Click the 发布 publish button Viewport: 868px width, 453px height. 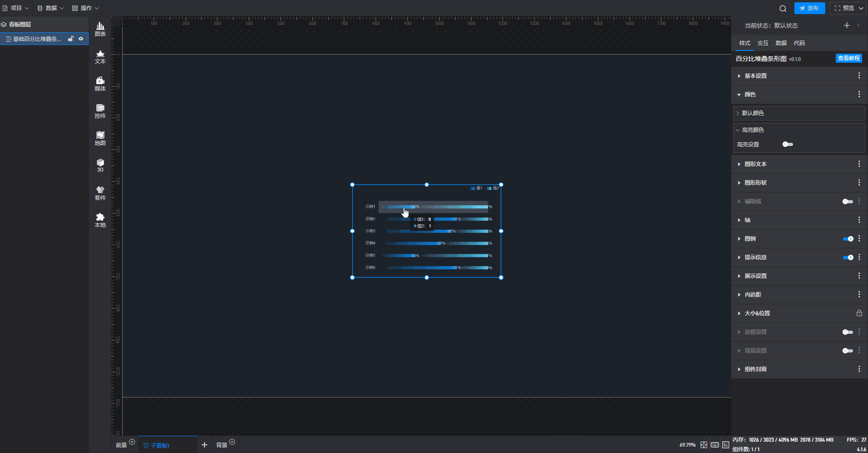click(809, 8)
